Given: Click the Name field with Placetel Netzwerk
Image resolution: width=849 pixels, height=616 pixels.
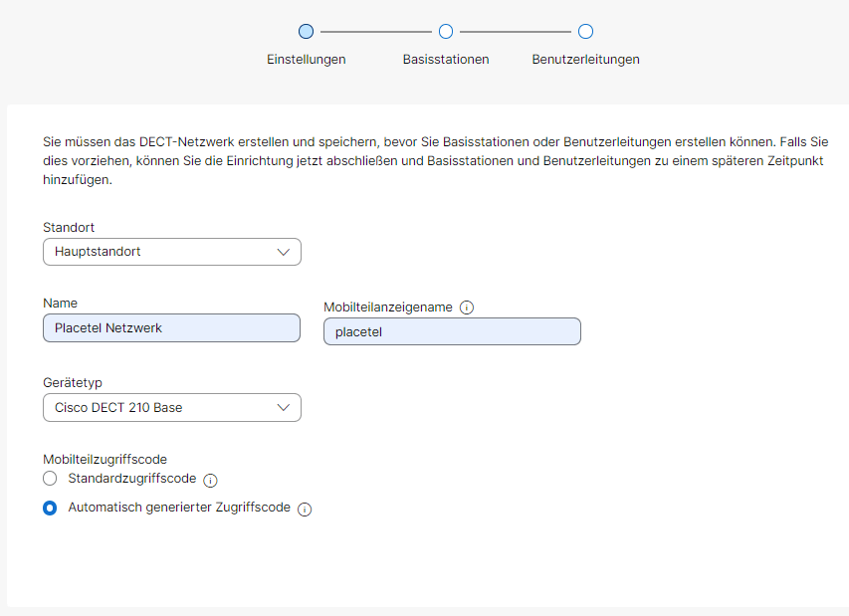Looking at the screenshot, I should click(x=171, y=328).
